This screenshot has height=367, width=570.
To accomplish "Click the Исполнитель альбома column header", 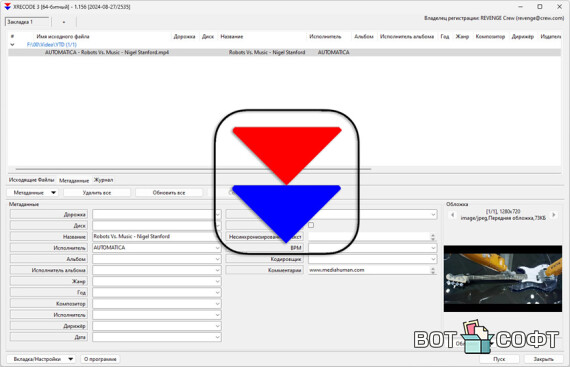I will tap(407, 36).
